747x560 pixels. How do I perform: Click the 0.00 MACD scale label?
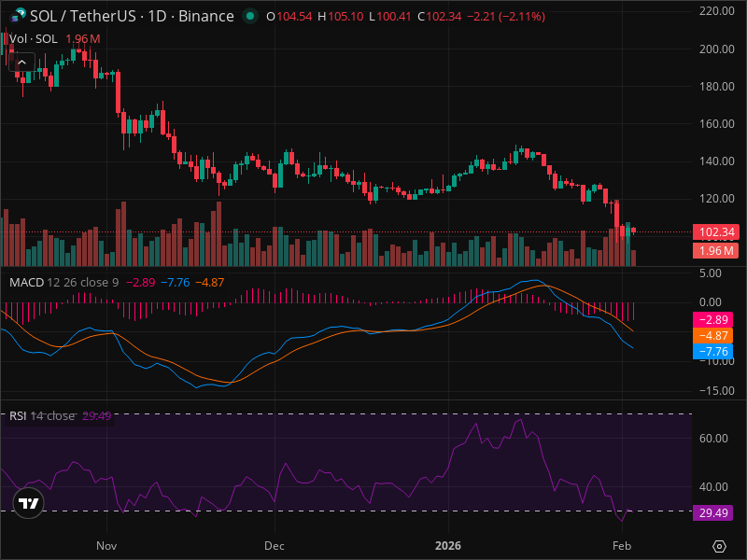[x=711, y=301]
